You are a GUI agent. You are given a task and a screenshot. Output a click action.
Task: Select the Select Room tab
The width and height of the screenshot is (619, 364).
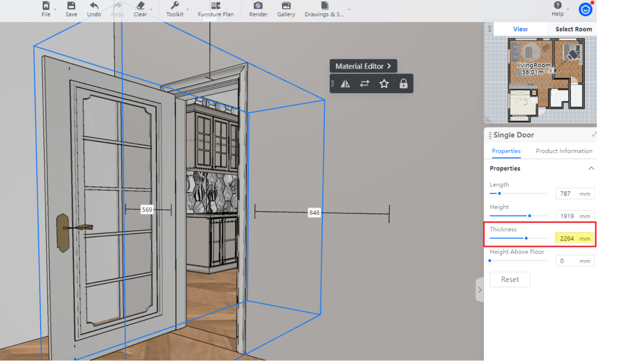(x=573, y=29)
